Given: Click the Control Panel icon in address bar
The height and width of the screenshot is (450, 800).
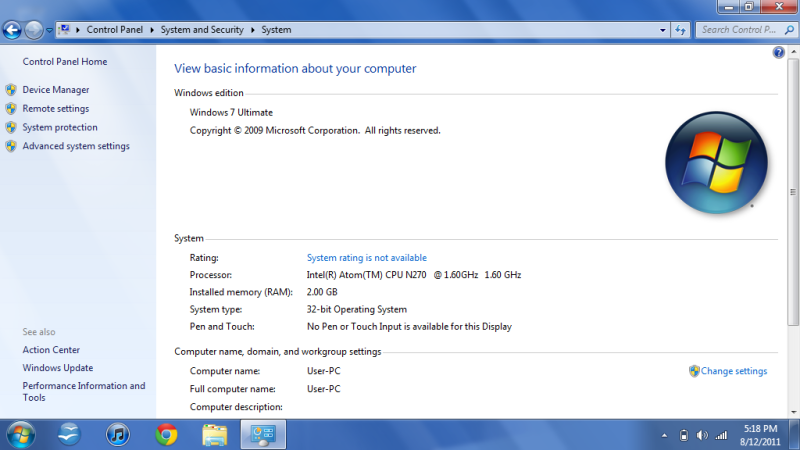Looking at the screenshot, I should pyautogui.click(x=64, y=30).
